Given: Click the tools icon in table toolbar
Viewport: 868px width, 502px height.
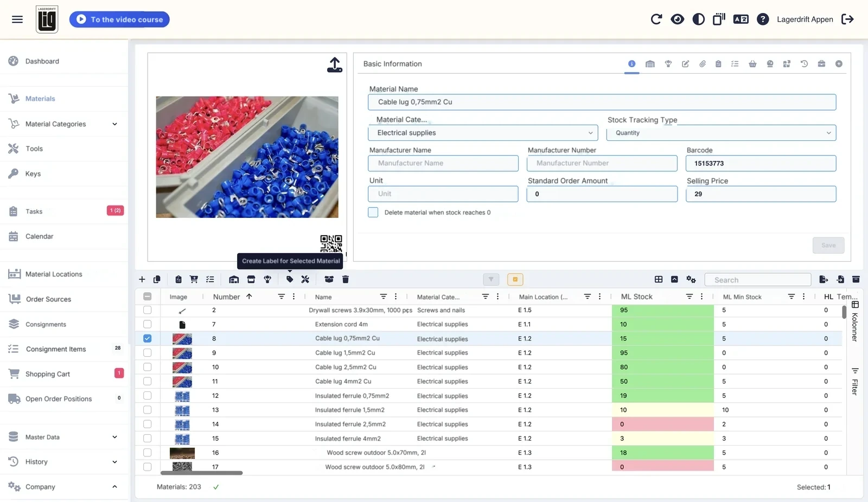Looking at the screenshot, I should tap(305, 279).
